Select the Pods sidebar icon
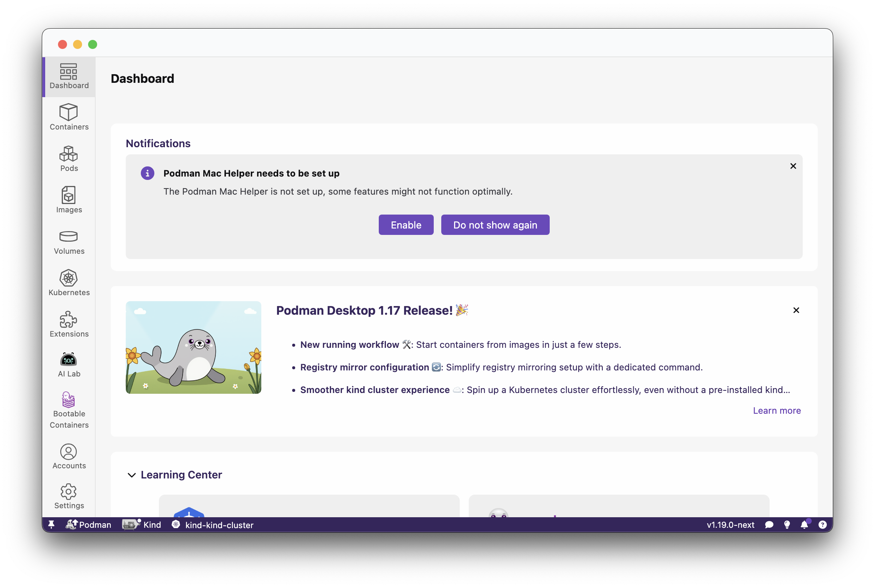Viewport: 875px width, 588px height. (x=69, y=158)
